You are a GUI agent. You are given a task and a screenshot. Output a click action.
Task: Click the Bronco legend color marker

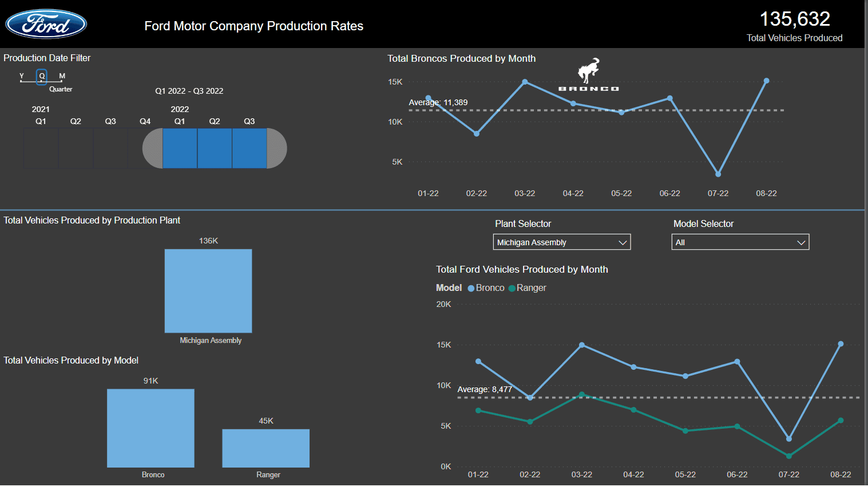pos(471,289)
